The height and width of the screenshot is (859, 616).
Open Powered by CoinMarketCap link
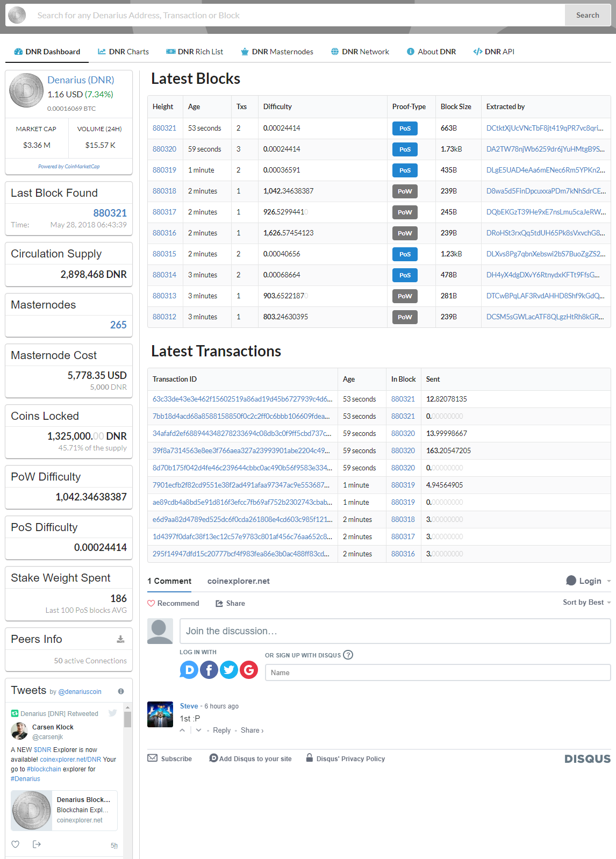click(69, 167)
